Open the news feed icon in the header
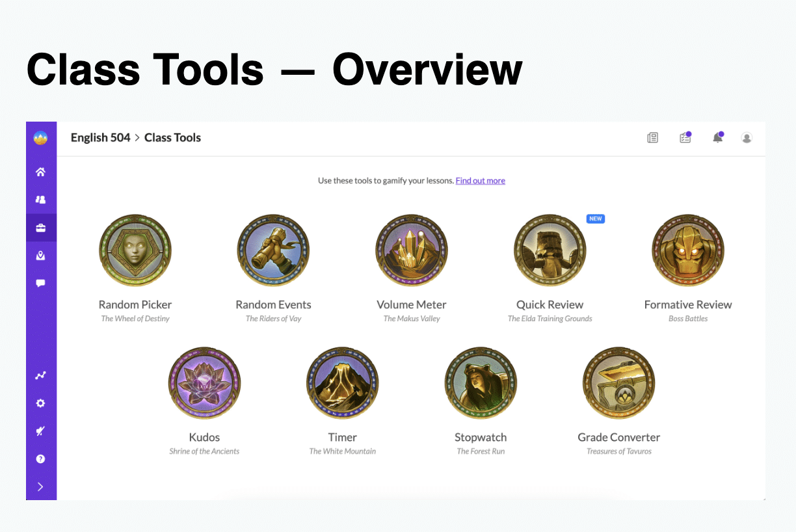796x532 pixels. tap(652, 138)
